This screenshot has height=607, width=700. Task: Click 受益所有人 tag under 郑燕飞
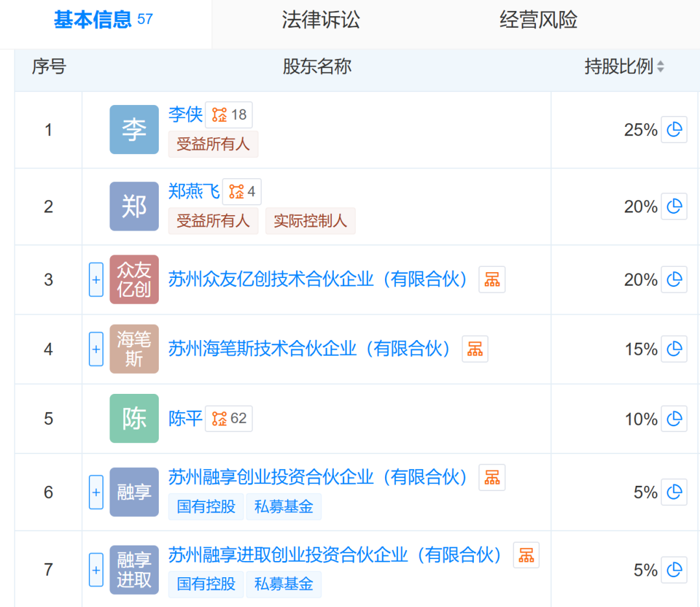(x=213, y=221)
